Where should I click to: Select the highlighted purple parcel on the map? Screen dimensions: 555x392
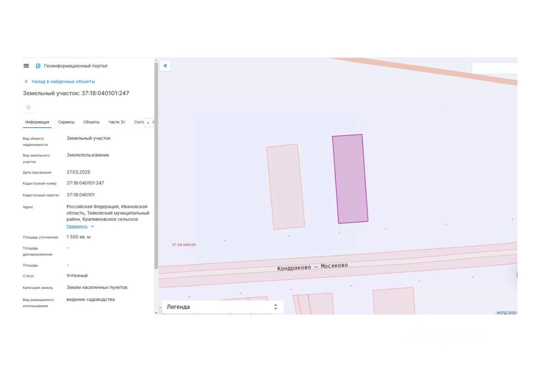(350, 179)
